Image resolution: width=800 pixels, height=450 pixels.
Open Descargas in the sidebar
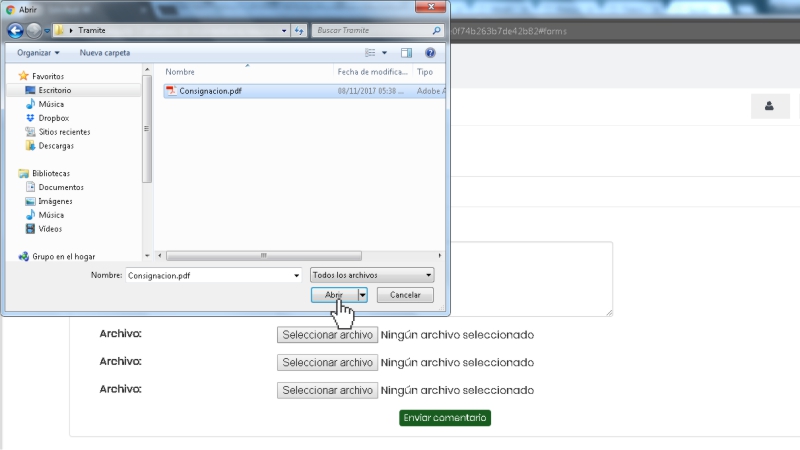coord(56,146)
